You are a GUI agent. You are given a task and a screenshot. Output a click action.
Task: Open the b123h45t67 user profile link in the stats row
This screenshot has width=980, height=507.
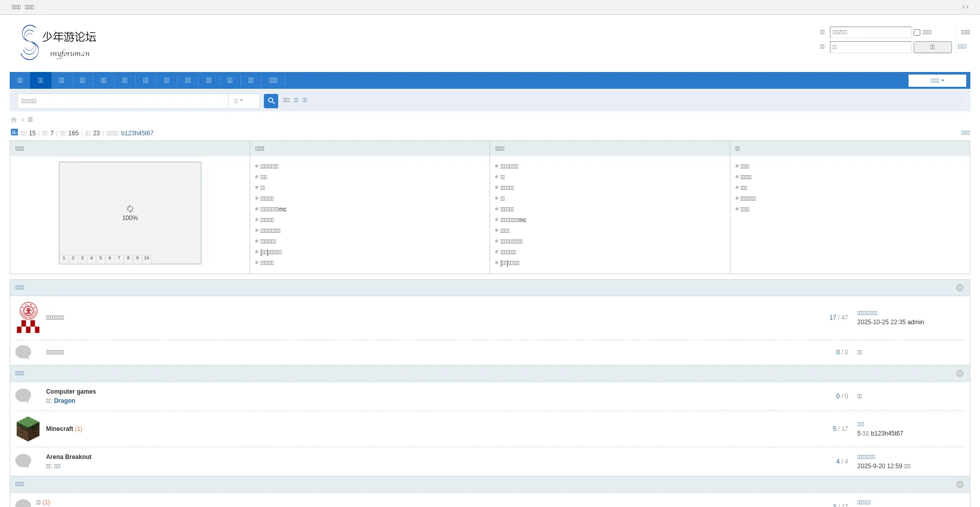click(137, 133)
